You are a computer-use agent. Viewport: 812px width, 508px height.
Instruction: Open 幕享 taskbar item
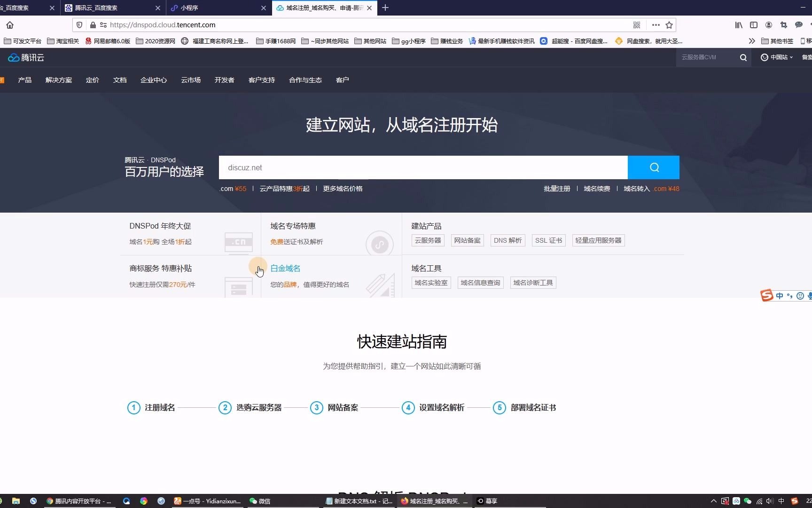[487, 501]
